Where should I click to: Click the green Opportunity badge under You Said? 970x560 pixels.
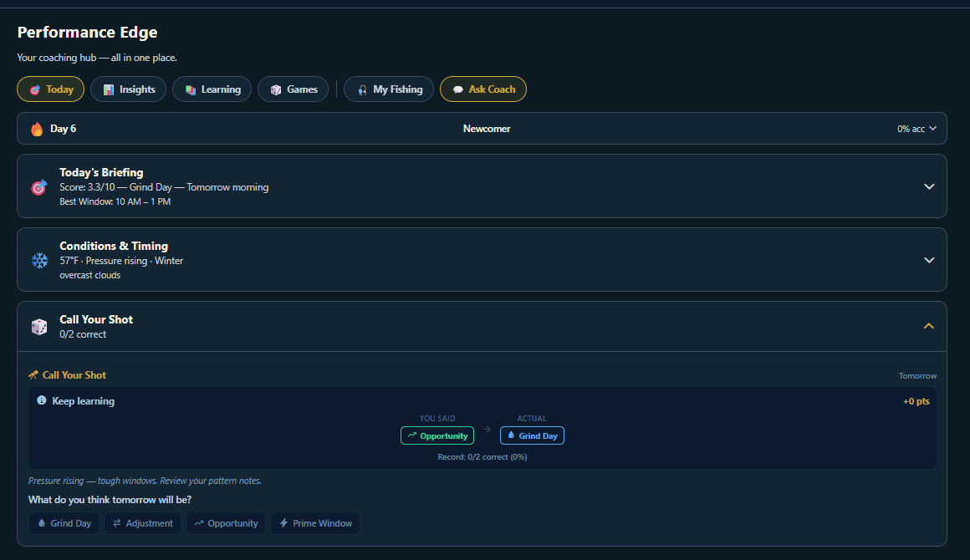437,435
